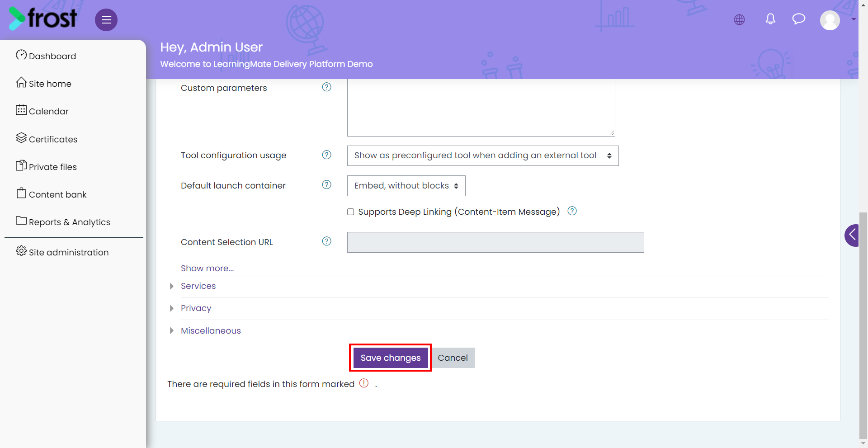Toggle the hamburger sidebar menu button
This screenshot has width=868, height=448.
[106, 20]
